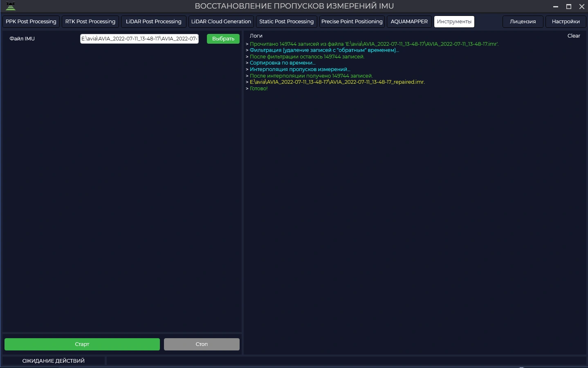This screenshot has height=368, width=588.
Task: Select the LiDAR Cloud Generation tab
Action: point(221,22)
